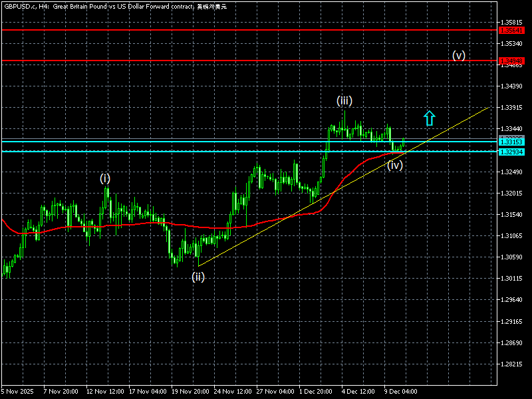Click the 1.30115 price scale label

[511, 279]
